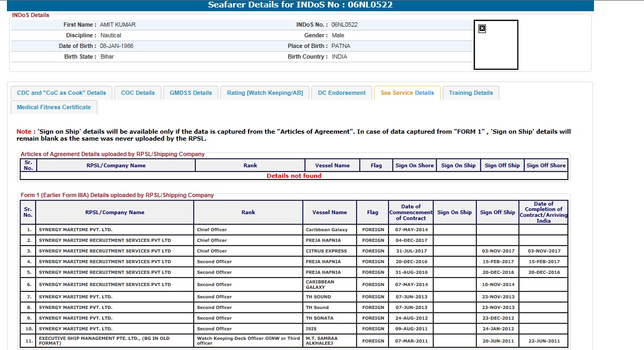This screenshot has height=350, width=644.
Task: Click the "Details not found" message
Action: pos(294,176)
